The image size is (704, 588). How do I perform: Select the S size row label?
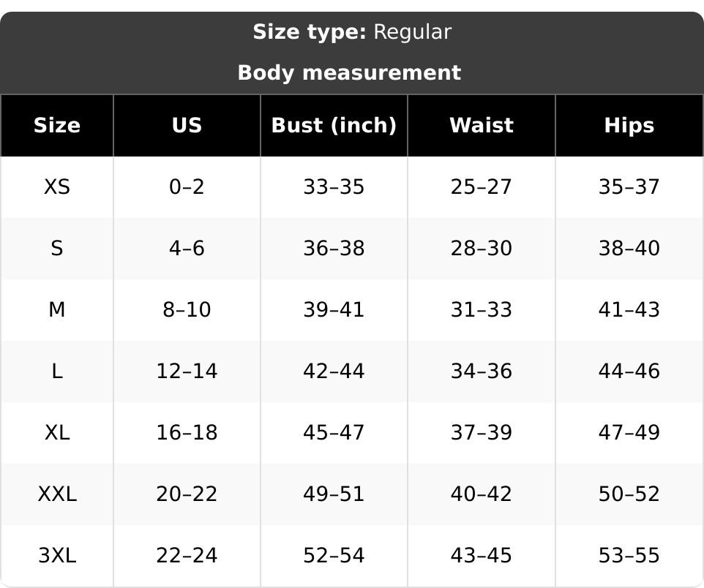coord(57,248)
